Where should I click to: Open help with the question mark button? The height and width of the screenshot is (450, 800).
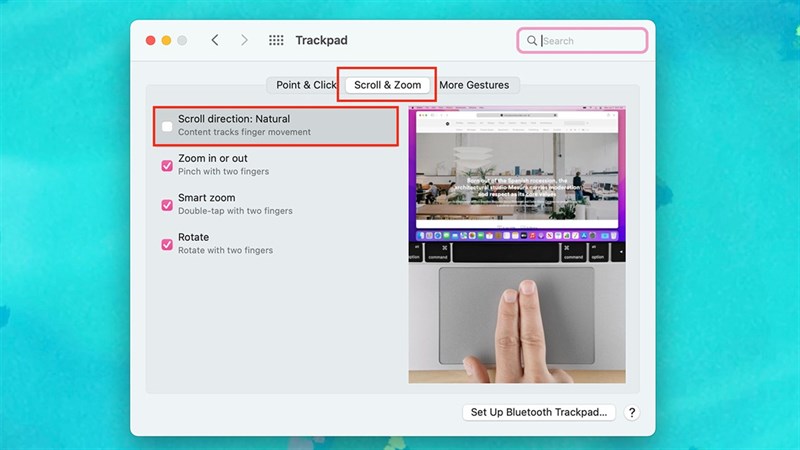(x=632, y=412)
